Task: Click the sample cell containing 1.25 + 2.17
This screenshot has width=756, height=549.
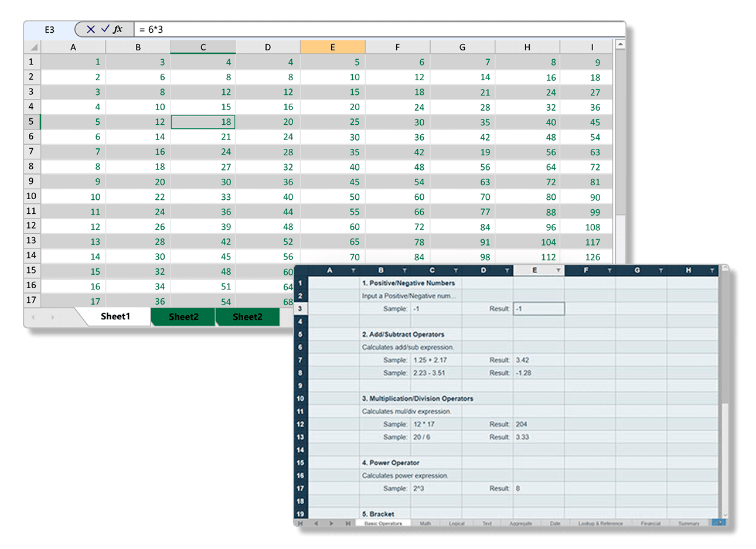Action: pos(436,360)
